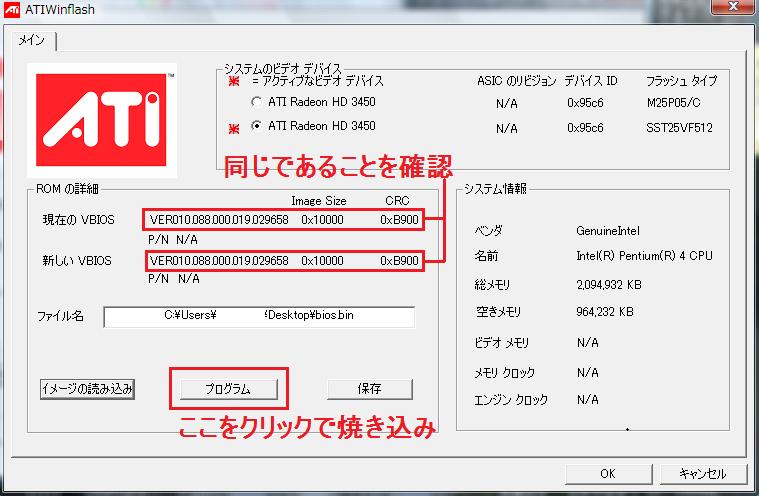Click the 現在の VBIOS image size 0x10000
The height and width of the screenshot is (496, 759).
coord(322,220)
